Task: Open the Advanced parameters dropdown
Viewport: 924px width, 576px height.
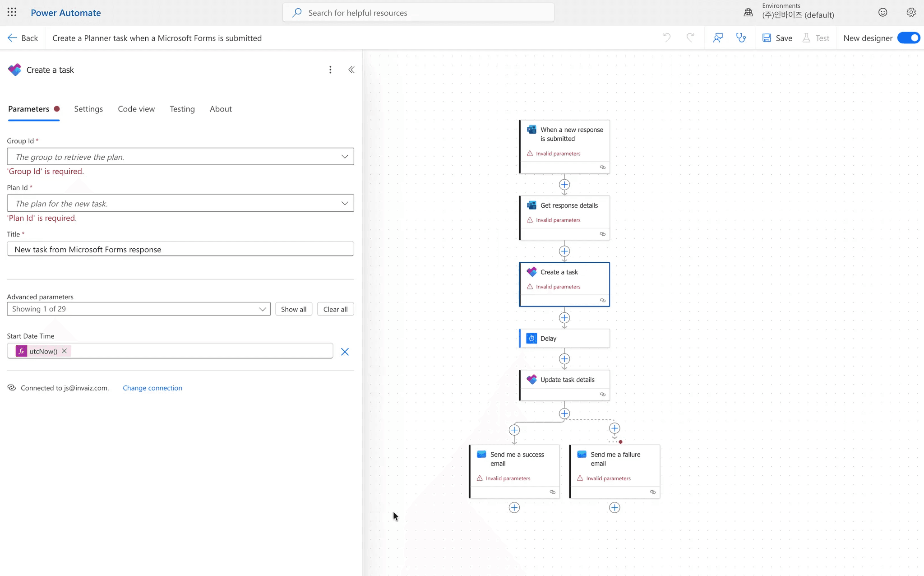Action: [139, 309]
